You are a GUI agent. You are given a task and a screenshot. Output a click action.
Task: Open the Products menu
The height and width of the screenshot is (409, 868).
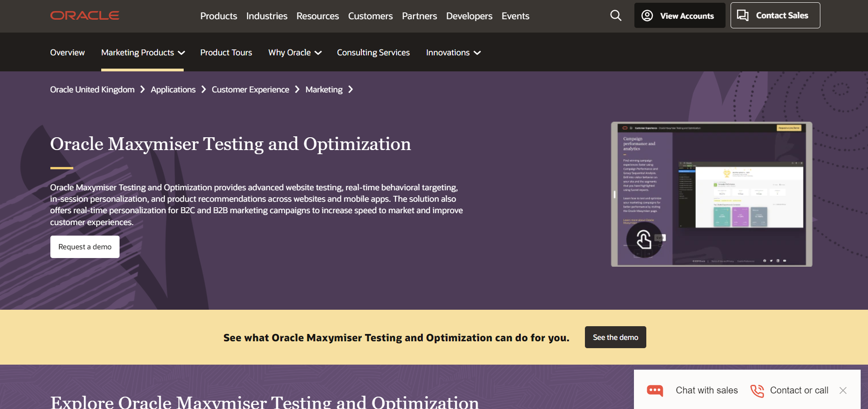218,16
